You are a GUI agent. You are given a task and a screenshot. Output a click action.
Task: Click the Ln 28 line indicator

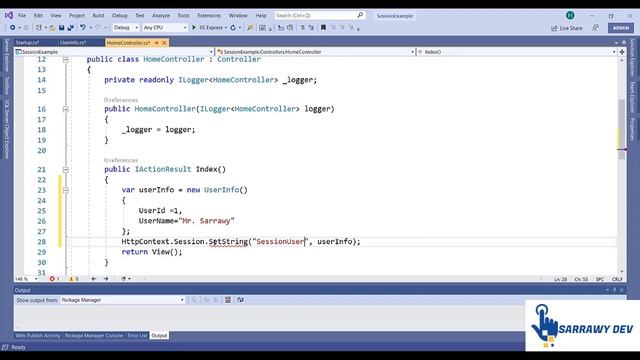pyautogui.click(x=560, y=279)
